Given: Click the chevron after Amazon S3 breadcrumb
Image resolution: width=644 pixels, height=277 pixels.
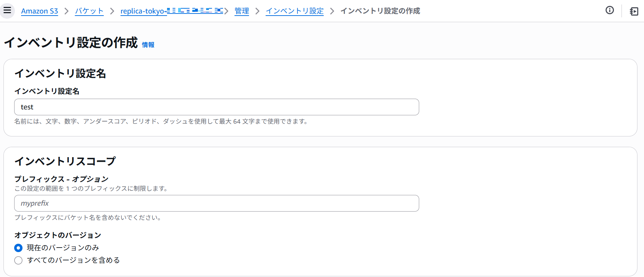Looking at the screenshot, I should pyautogui.click(x=67, y=11).
